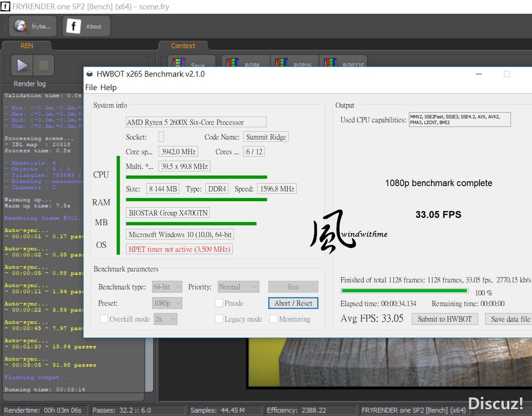Image resolution: width=532 pixels, height=416 pixels.
Task: Click the 'Remaining time: 00:00:00' text
Action: (x=468, y=304)
